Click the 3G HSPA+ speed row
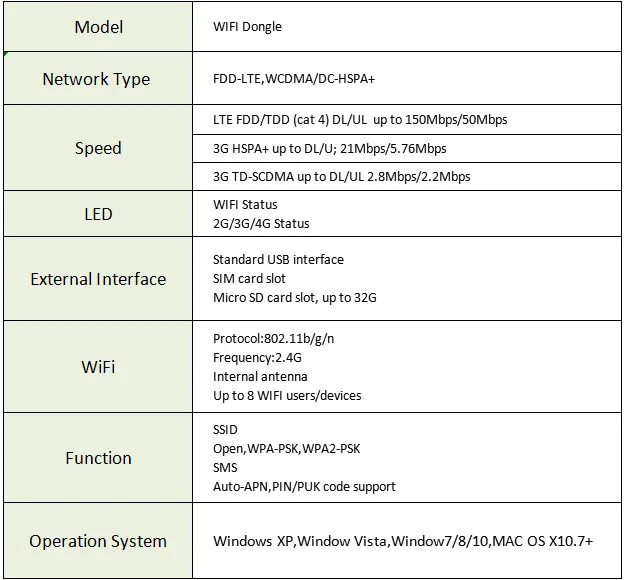Viewport: 625px width, 580px height. click(407, 149)
